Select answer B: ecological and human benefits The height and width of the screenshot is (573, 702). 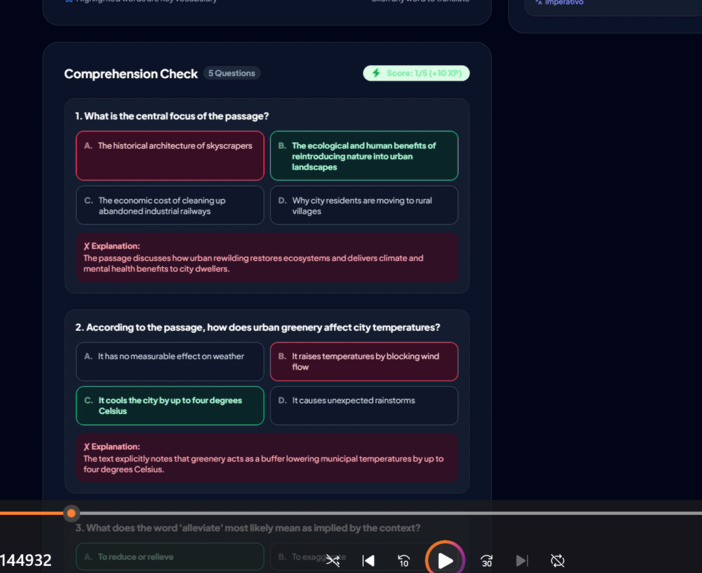(x=364, y=156)
